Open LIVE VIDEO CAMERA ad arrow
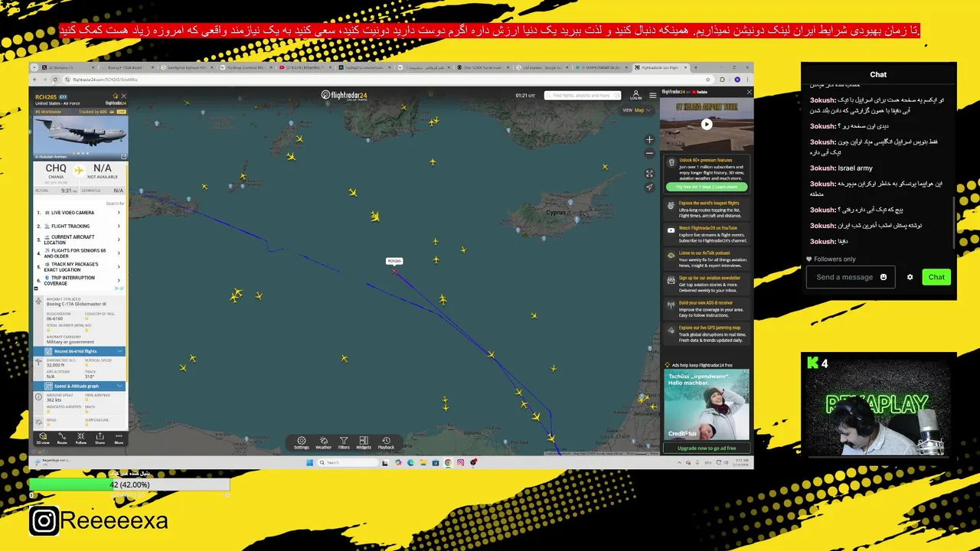 (119, 213)
